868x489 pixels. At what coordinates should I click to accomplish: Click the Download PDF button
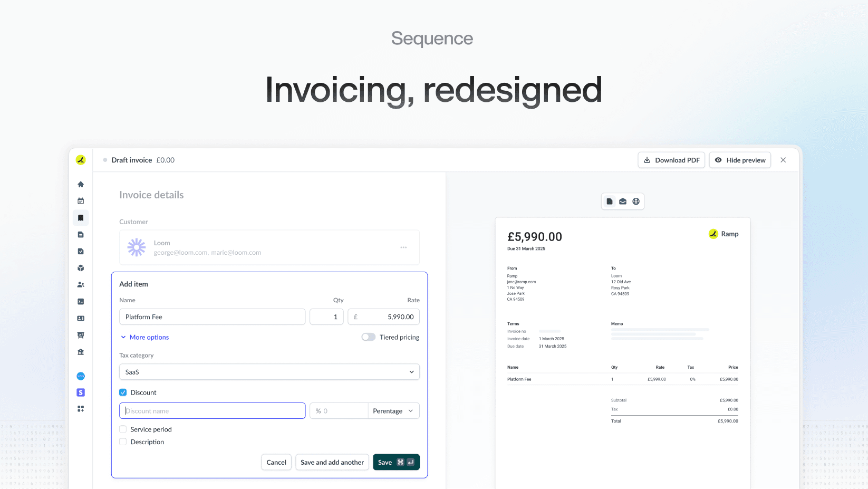pos(671,160)
